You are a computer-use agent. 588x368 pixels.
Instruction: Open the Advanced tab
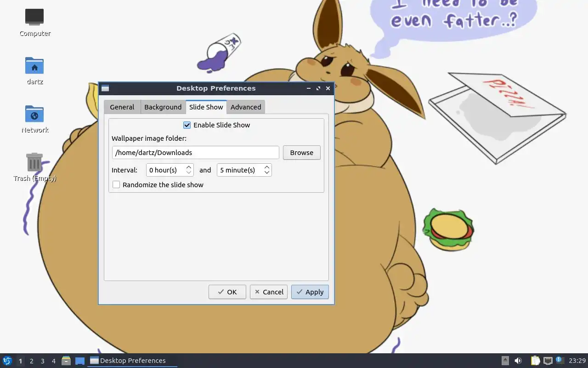246,107
